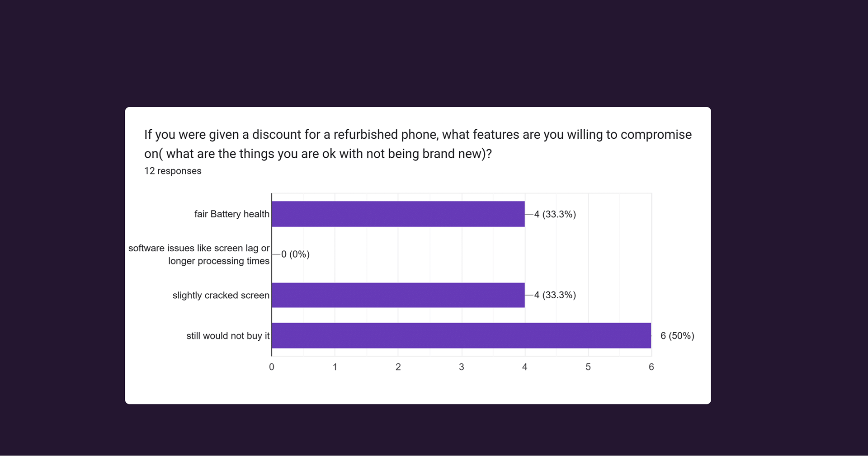The width and height of the screenshot is (868, 456).
Task: Click the 1 tick on the horizontal axis
Action: [x=335, y=367]
